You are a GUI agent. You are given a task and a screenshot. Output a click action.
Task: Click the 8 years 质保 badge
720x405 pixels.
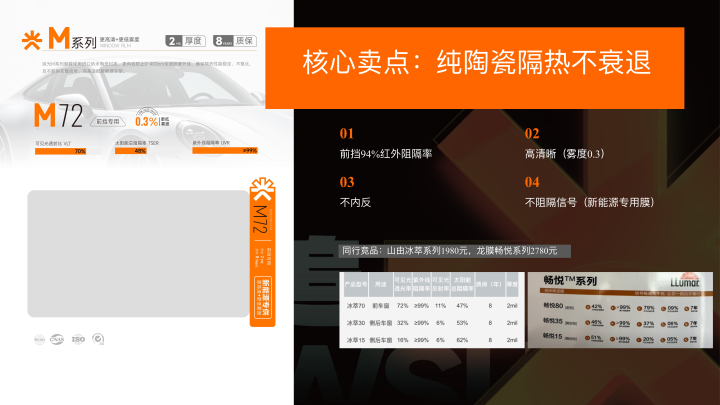pyautogui.click(x=235, y=41)
